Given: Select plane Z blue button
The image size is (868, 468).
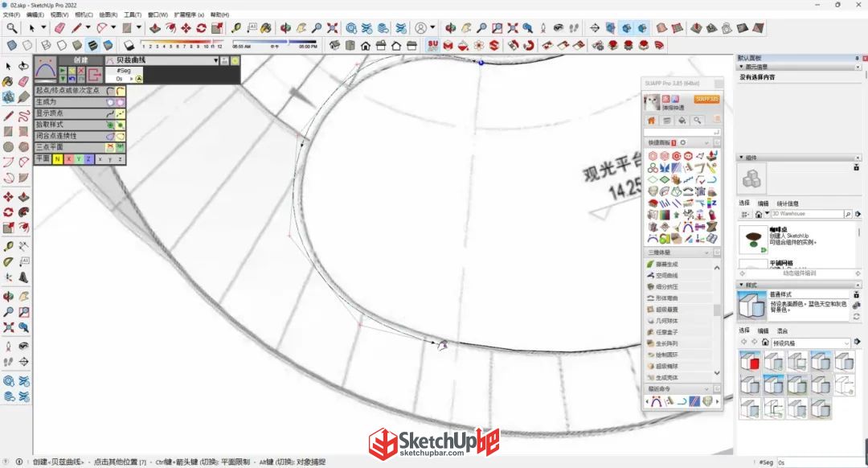Looking at the screenshot, I should [x=88, y=159].
